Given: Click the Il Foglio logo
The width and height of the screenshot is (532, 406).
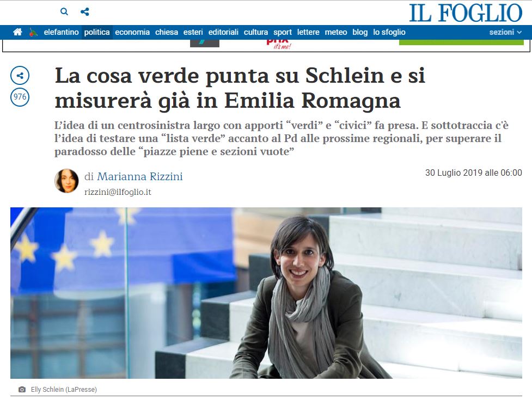Looking at the screenshot, I should (466, 13).
